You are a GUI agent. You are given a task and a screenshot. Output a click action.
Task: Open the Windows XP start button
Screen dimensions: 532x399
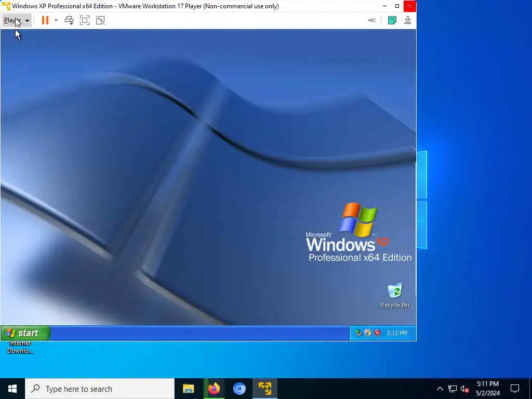(x=25, y=333)
